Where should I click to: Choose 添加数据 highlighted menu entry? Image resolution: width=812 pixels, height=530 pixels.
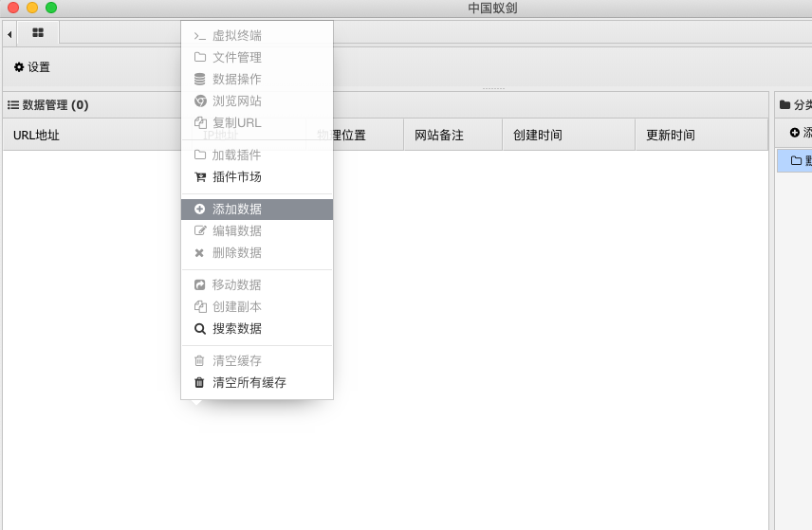pyautogui.click(x=257, y=210)
